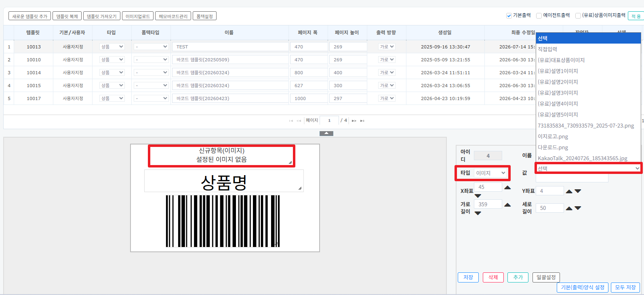Close the 값 dropdown showing 선택
This screenshot has width=644, height=295.
(588, 168)
